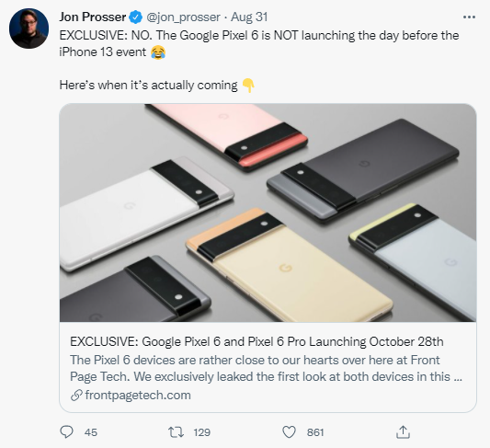Image resolution: width=490 pixels, height=448 pixels.
Task: Open the Aug 31 timestamp link
Action: click(249, 17)
